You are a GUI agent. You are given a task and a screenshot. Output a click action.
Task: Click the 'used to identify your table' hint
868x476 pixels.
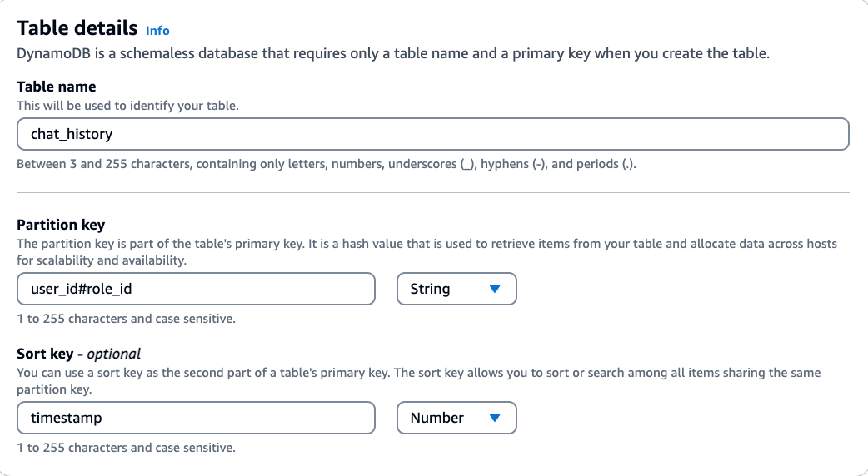[x=128, y=106]
